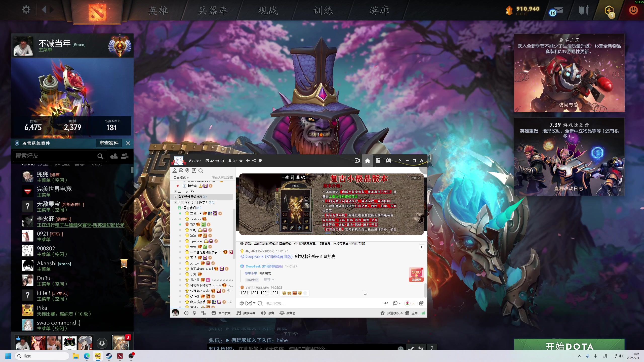
Task: Expand the AI reply with 展开
Action: [x=269, y=280]
